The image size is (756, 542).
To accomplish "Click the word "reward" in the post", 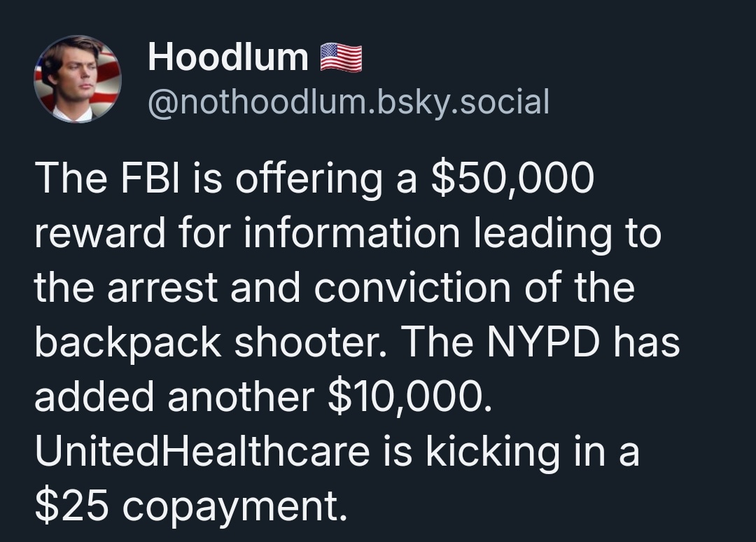I will coord(100,233).
